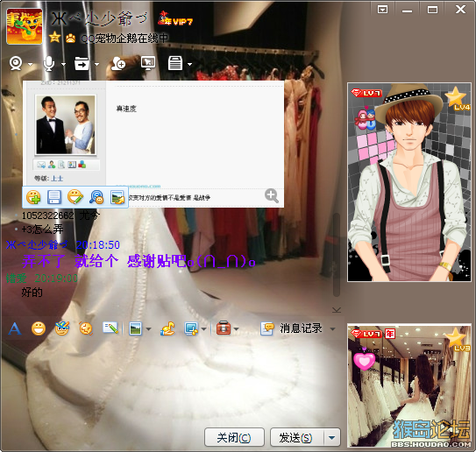Viewport: 476px width, 452px height.
Task: Expand the microphone options dropdown arrow
Action: [x=63, y=64]
